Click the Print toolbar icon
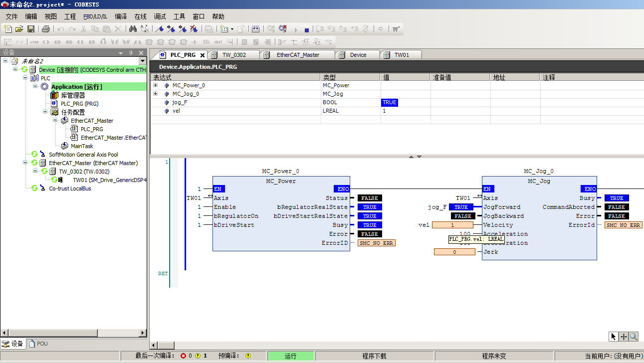The width and height of the screenshot is (644, 363). coord(46,29)
